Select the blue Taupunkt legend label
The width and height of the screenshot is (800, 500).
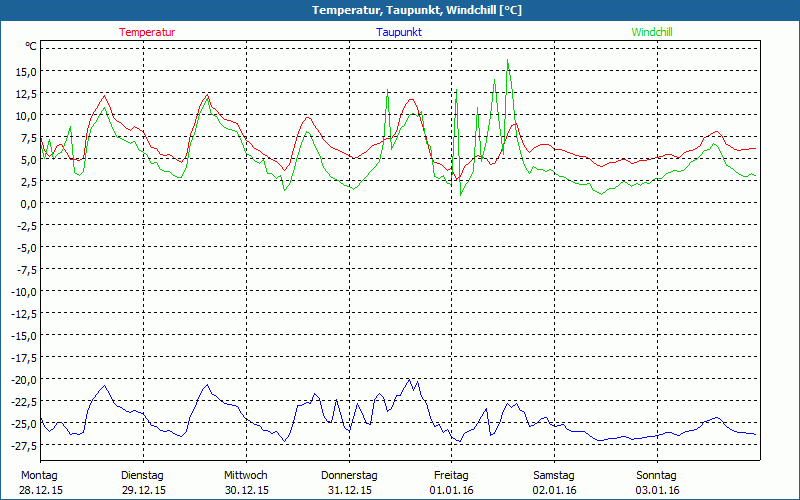point(399,32)
